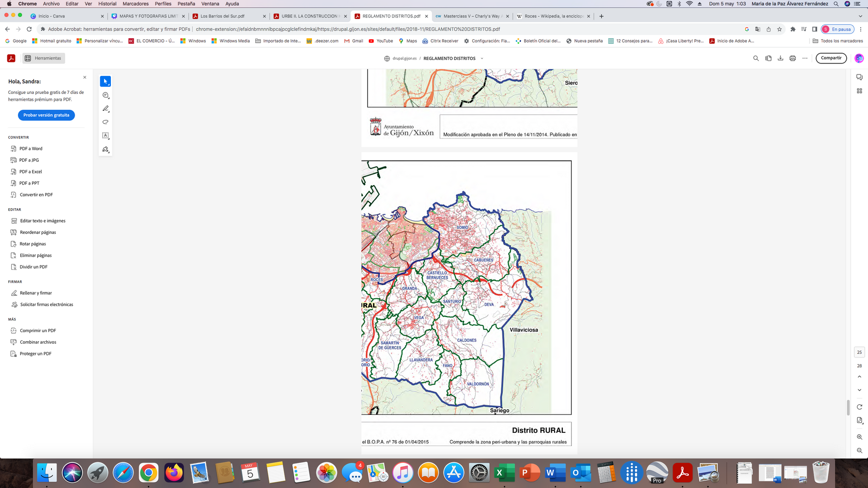
Task: Click Probar versión gratuita button
Action: [x=46, y=115]
